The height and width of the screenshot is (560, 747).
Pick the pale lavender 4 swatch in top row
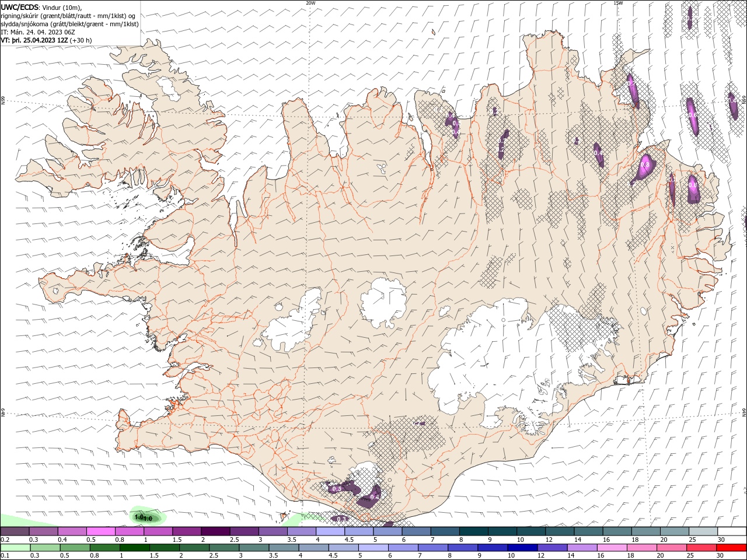point(330,531)
